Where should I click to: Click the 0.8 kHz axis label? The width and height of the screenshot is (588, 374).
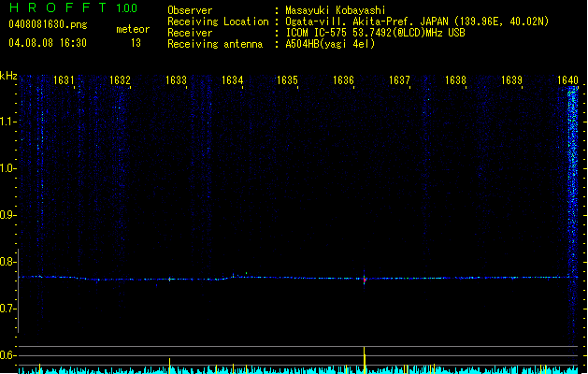(x=7, y=262)
